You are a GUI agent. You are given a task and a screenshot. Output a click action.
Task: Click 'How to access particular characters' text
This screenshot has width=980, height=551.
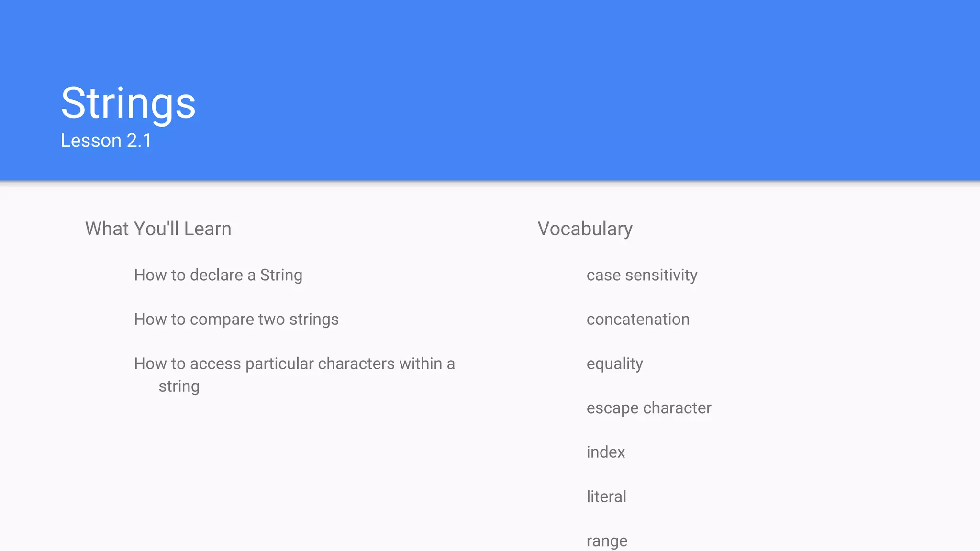tap(265, 364)
